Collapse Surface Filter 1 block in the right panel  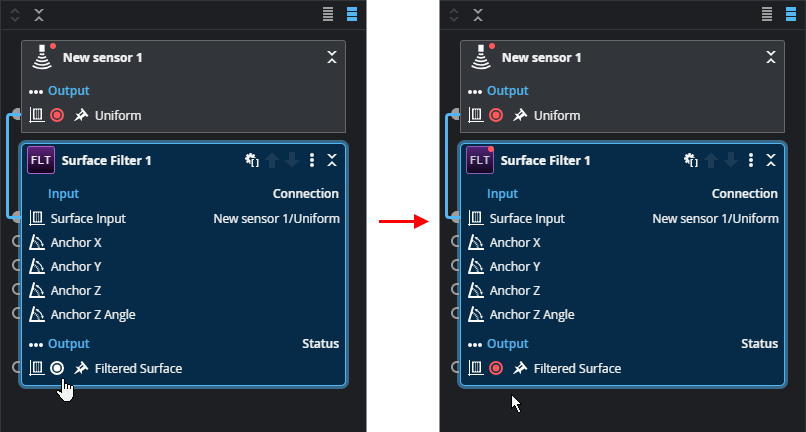coord(771,160)
